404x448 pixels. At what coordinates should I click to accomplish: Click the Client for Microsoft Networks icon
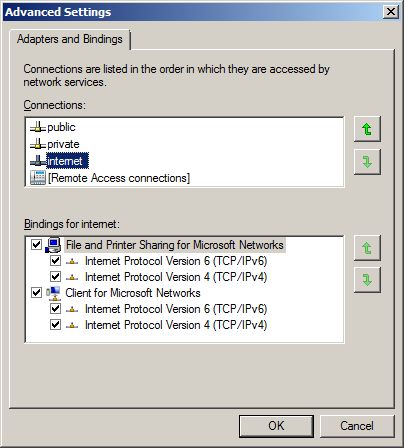pyautogui.click(x=53, y=293)
